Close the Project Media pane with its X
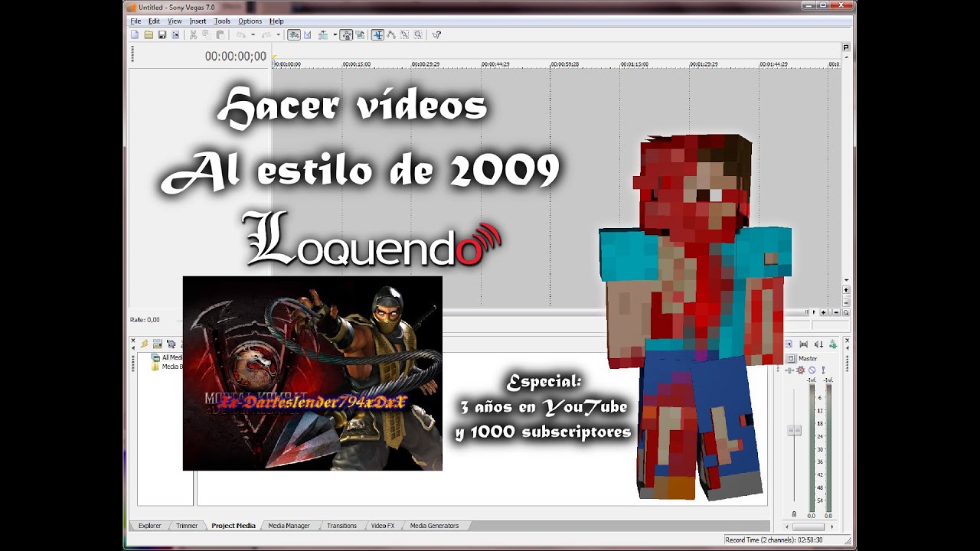980x551 pixels. coord(133,341)
